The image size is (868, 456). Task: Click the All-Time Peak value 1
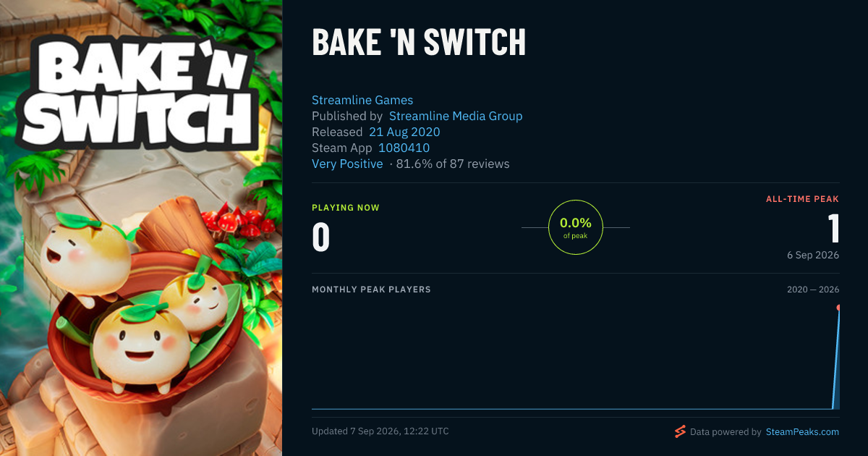point(833,228)
